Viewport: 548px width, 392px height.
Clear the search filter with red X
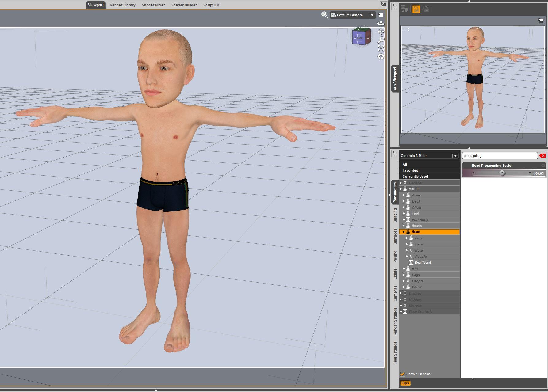click(x=543, y=156)
